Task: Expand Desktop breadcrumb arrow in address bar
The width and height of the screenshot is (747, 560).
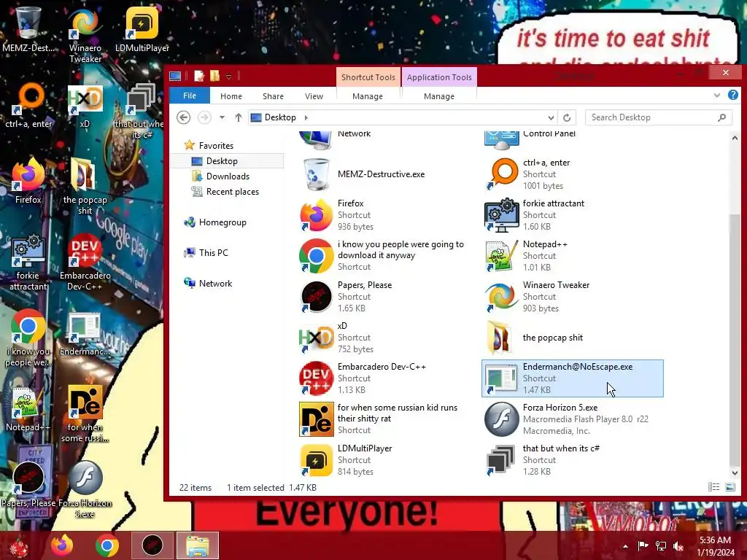Action: coord(306,117)
